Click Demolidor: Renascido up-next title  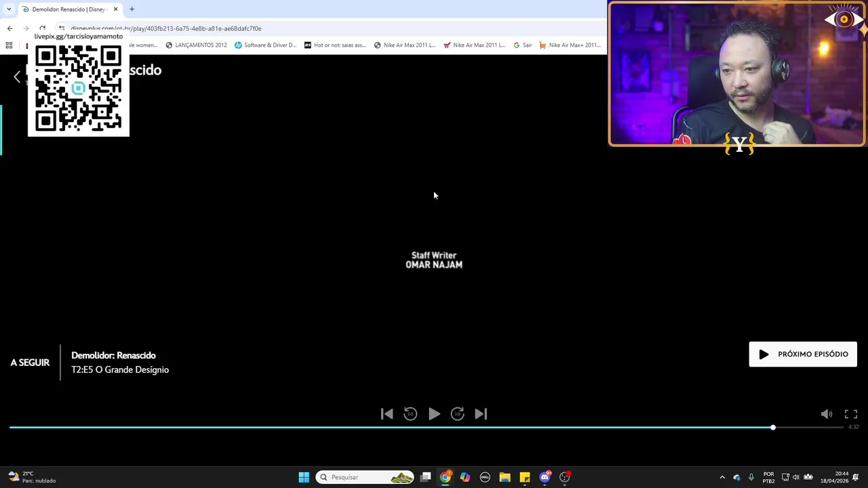click(x=113, y=355)
